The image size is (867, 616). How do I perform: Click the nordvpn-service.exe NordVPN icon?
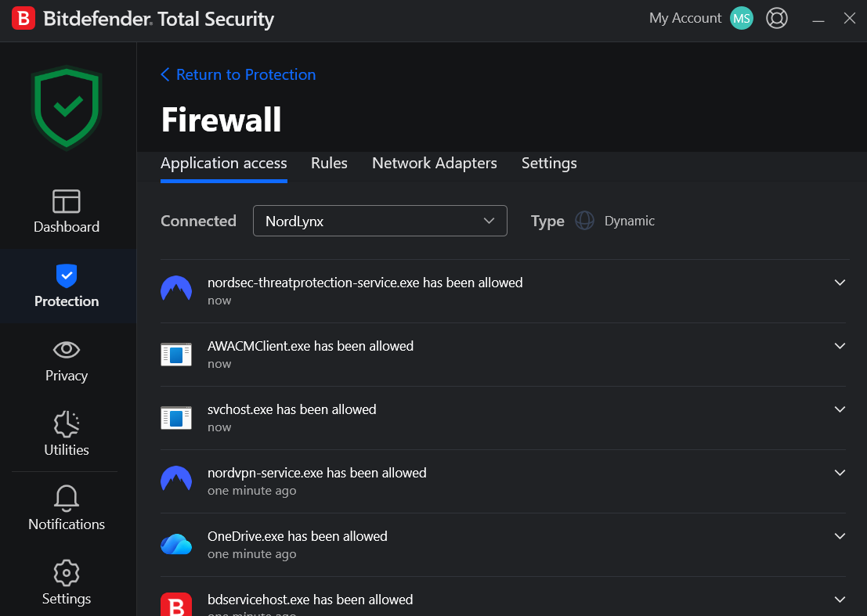(x=176, y=479)
